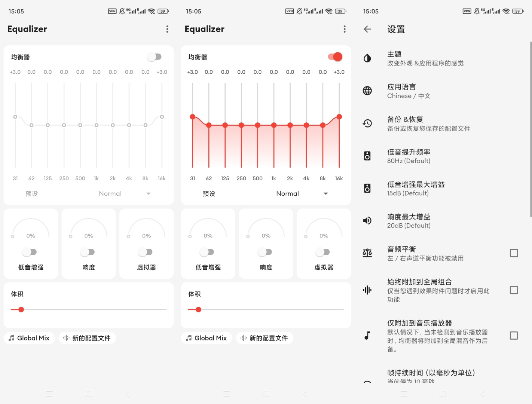Tap 新的配置文件 to create a new profile
Screen dimensions: 532x404
tap(87, 338)
